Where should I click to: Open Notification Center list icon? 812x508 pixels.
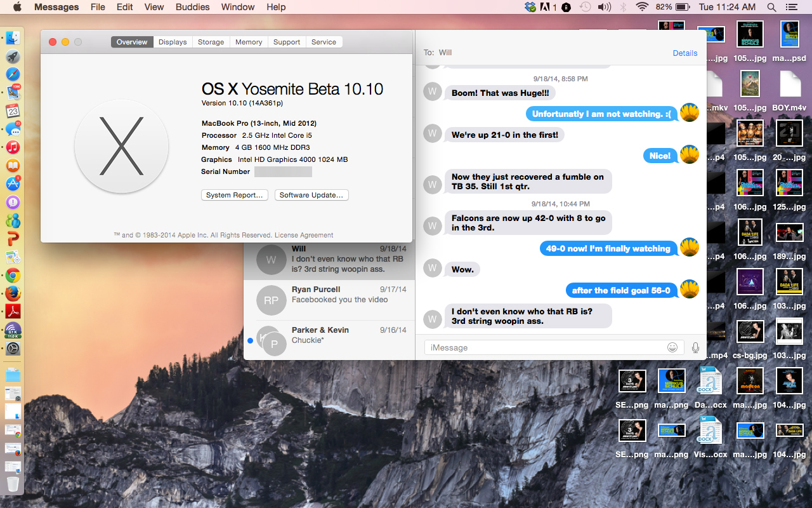point(790,7)
